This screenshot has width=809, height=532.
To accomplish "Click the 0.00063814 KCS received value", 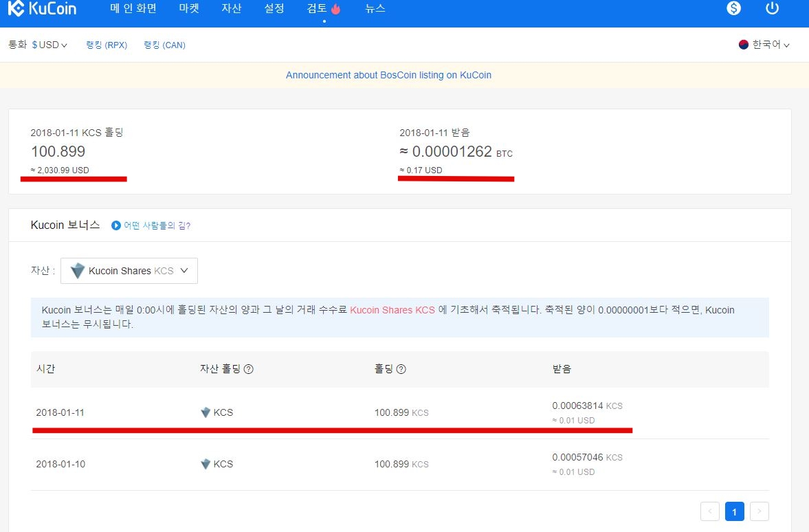I will [x=587, y=406].
